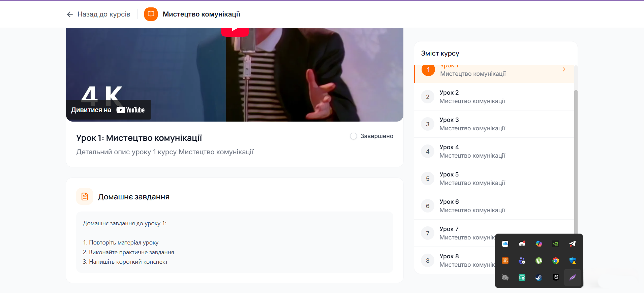This screenshot has width=644, height=293.
Task: Click the orange book course icon
Action: (x=151, y=14)
